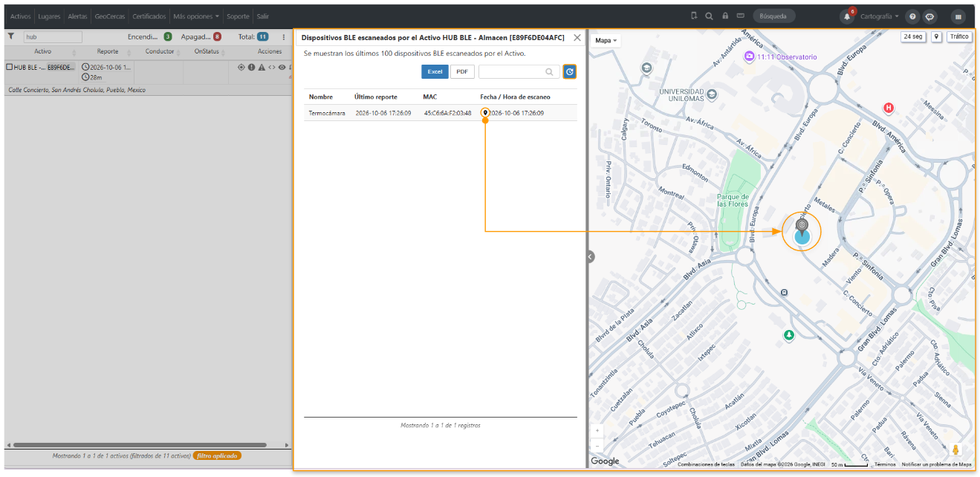The image size is (980, 477).
Task: Click the Salir link
Action: (x=262, y=16)
